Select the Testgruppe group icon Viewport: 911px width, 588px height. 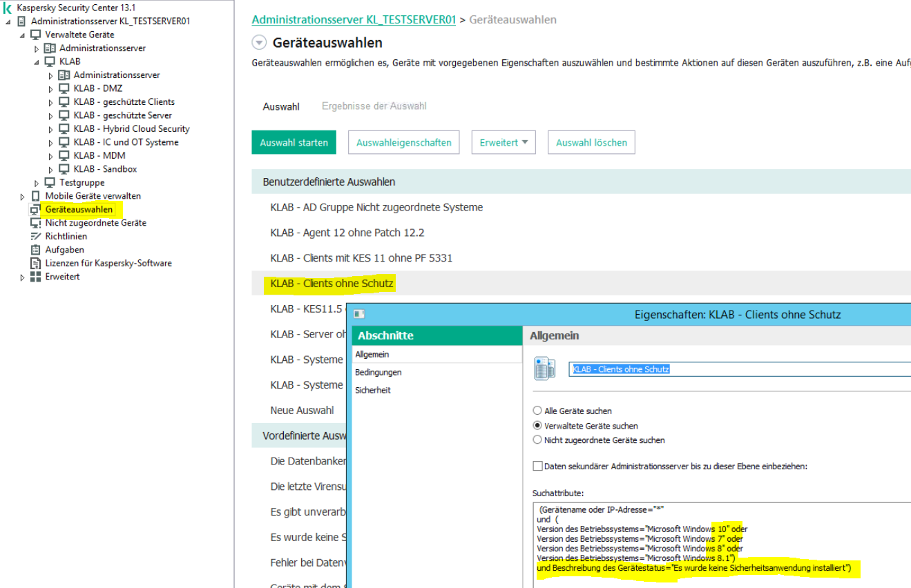pos(50,183)
